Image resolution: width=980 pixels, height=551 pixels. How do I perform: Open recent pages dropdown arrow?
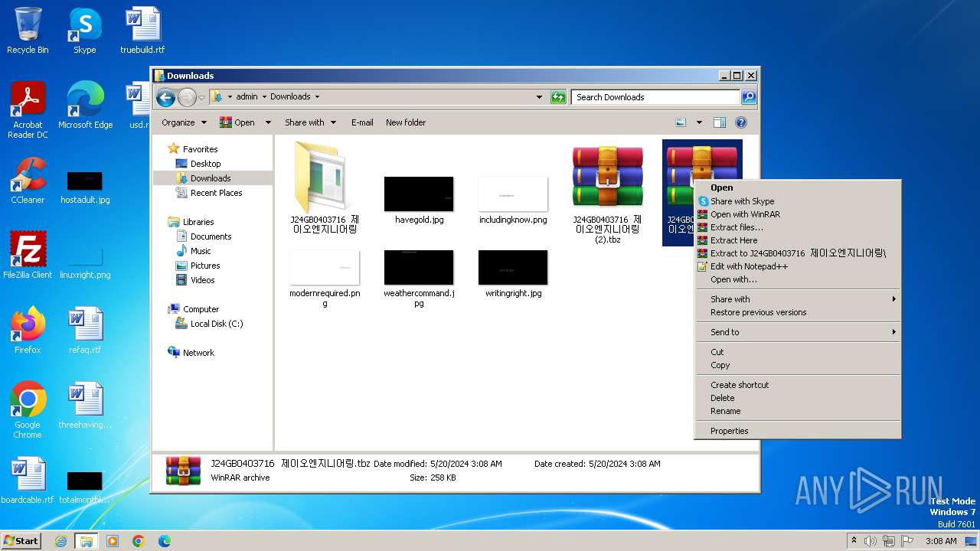(202, 97)
